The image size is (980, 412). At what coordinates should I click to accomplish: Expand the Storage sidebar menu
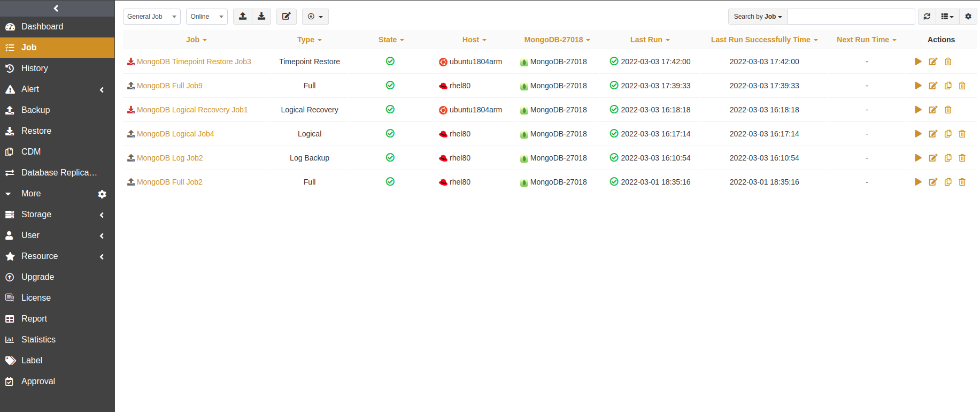[x=57, y=215]
